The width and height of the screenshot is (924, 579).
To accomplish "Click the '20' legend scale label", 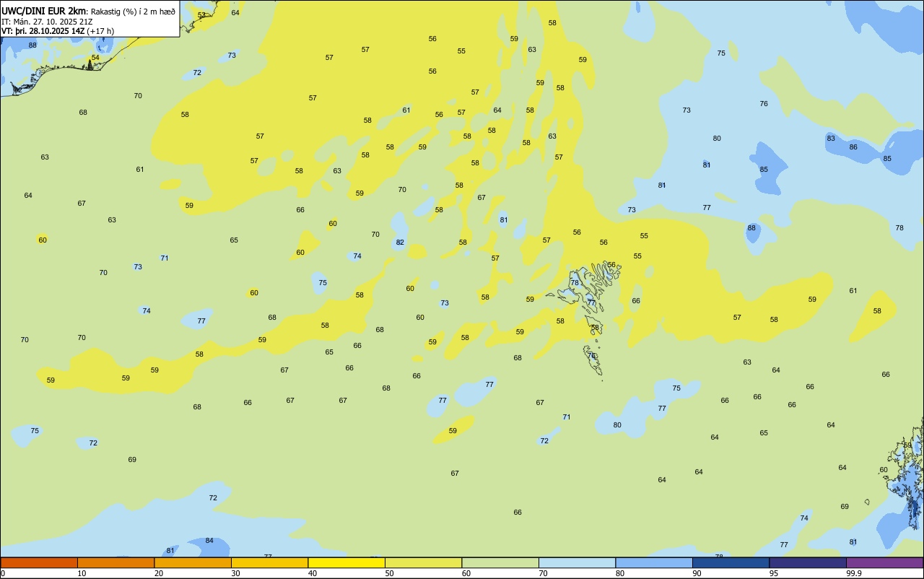I will point(158,573).
